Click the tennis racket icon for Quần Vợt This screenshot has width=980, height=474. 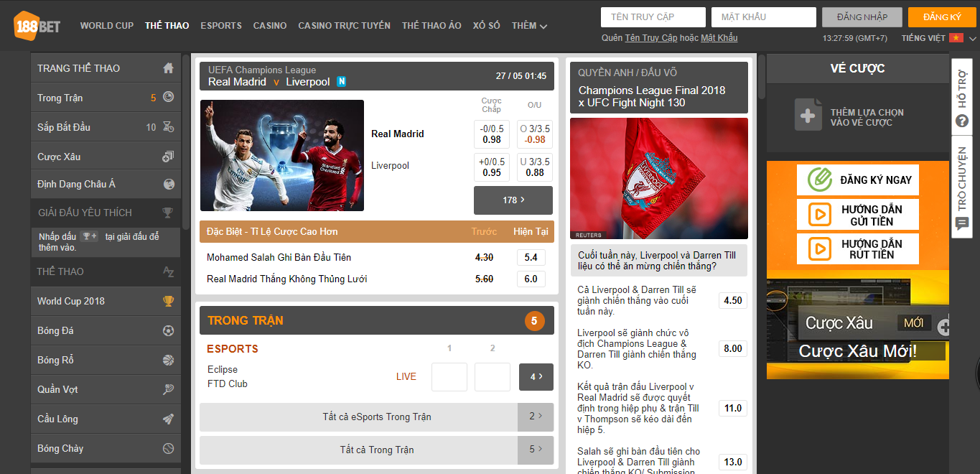pos(168,390)
